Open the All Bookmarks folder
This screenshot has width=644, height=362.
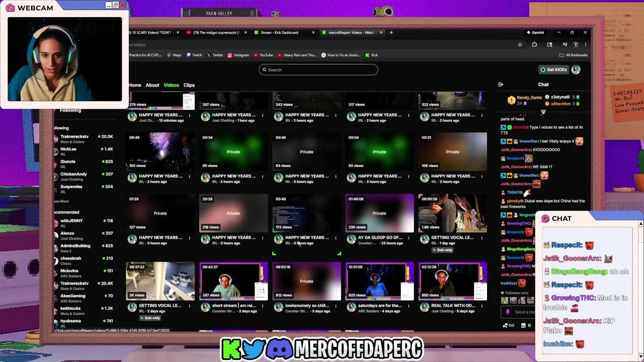point(573,55)
